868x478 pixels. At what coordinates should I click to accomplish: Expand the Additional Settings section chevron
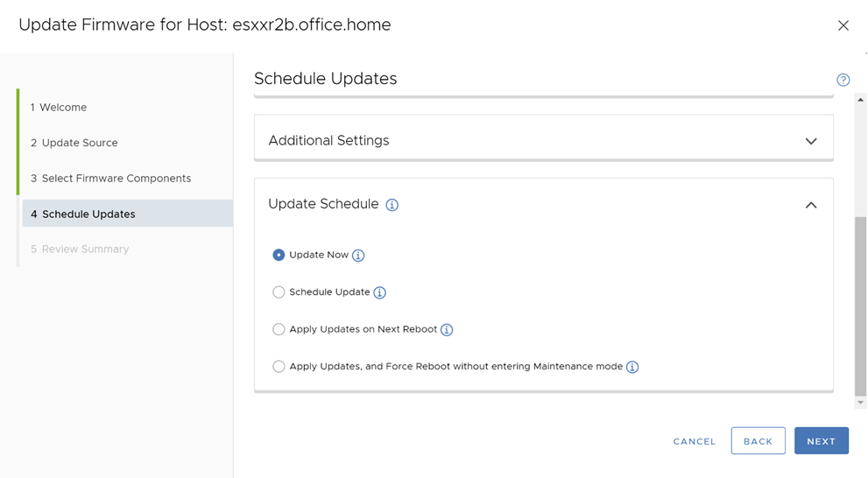[811, 141]
